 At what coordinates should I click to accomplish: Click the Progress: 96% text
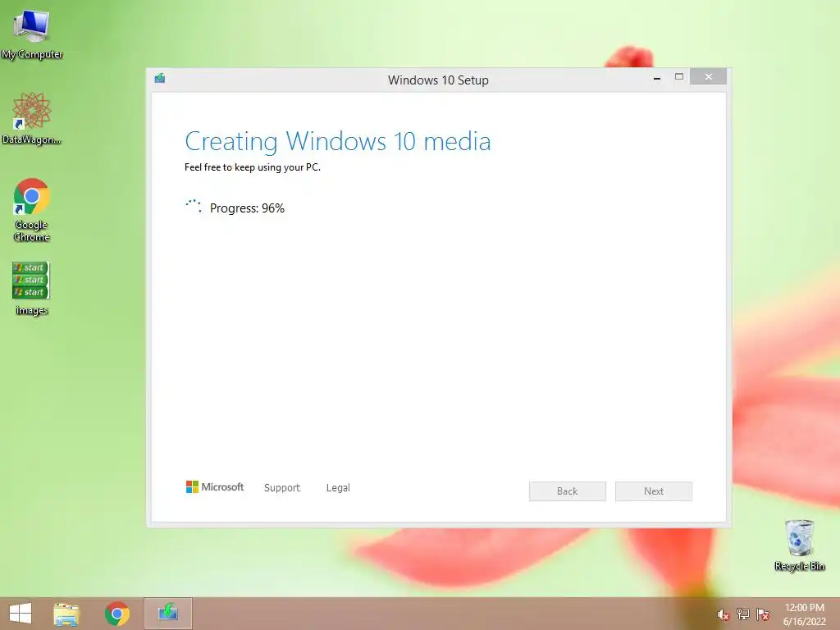(247, 208)
